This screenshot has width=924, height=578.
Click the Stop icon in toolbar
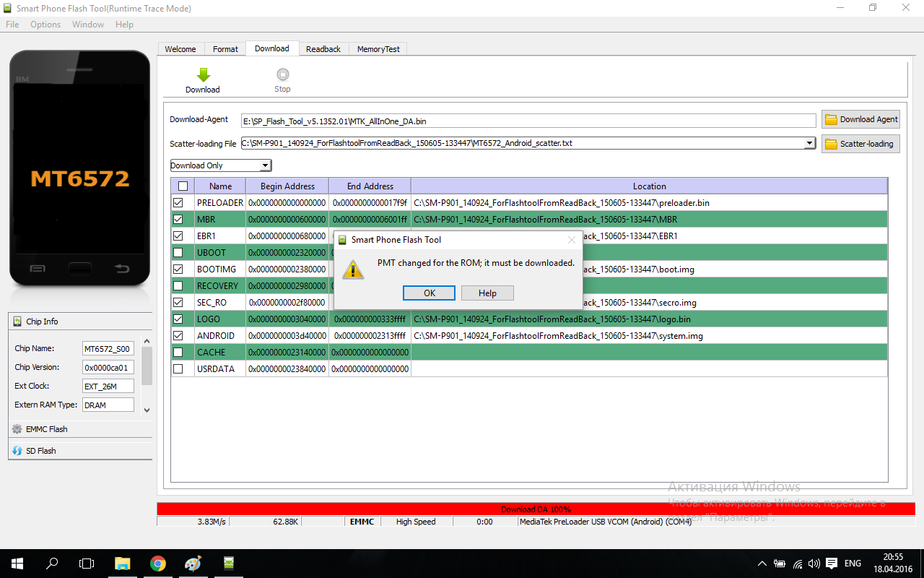point(282,75)
